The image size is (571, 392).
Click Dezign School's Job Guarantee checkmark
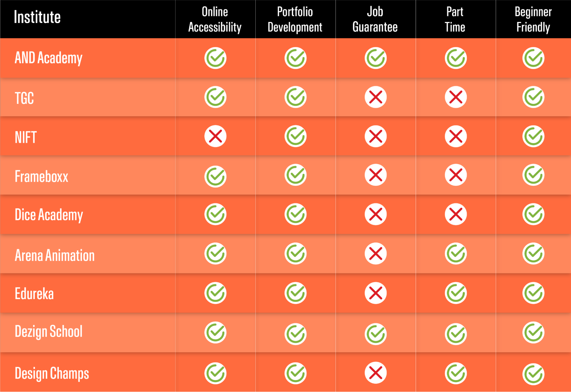(x=376, y=334)
